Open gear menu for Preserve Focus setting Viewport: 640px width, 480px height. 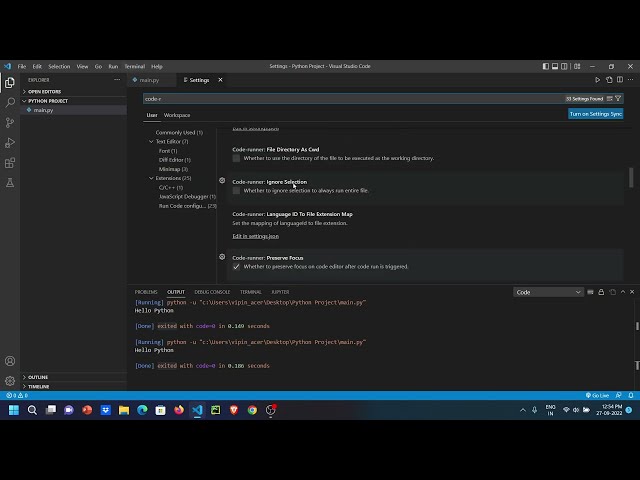click(x=222, y=257)
